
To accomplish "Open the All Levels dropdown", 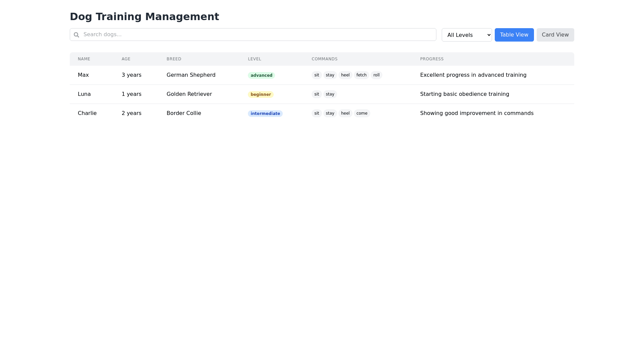I will coord(467,35).
